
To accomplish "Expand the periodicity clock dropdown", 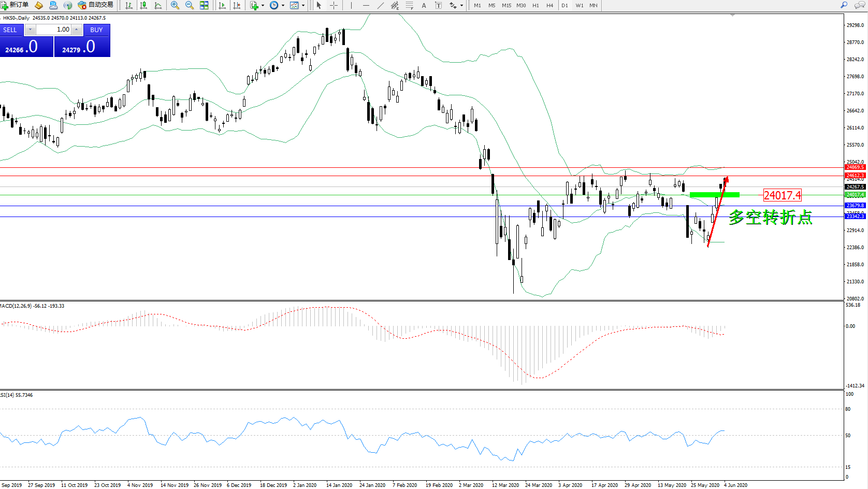I will click(x=283, y=5).
